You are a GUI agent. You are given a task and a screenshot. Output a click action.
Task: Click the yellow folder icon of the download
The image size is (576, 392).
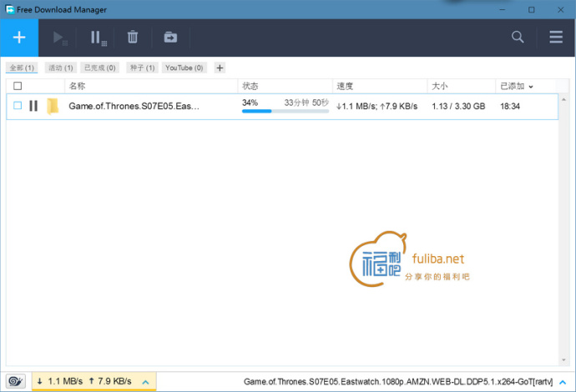click(x=53, y=107)
